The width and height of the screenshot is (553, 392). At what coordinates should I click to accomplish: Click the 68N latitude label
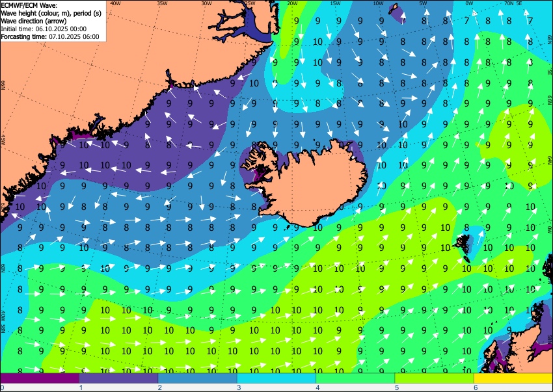coord(550,38)
